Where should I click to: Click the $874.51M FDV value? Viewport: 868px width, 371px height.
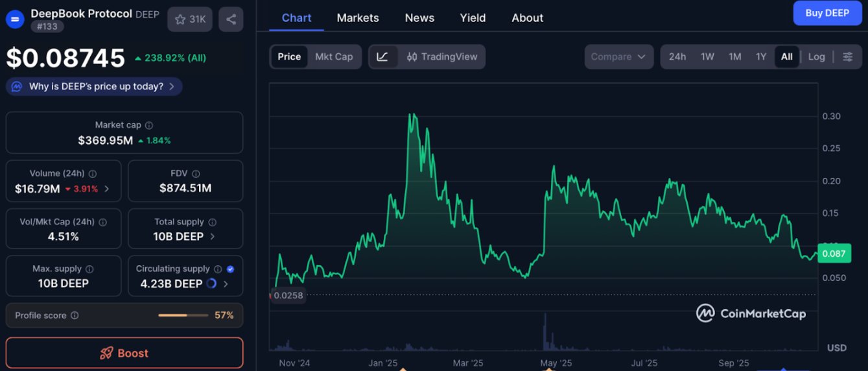[x=185, y=189]
